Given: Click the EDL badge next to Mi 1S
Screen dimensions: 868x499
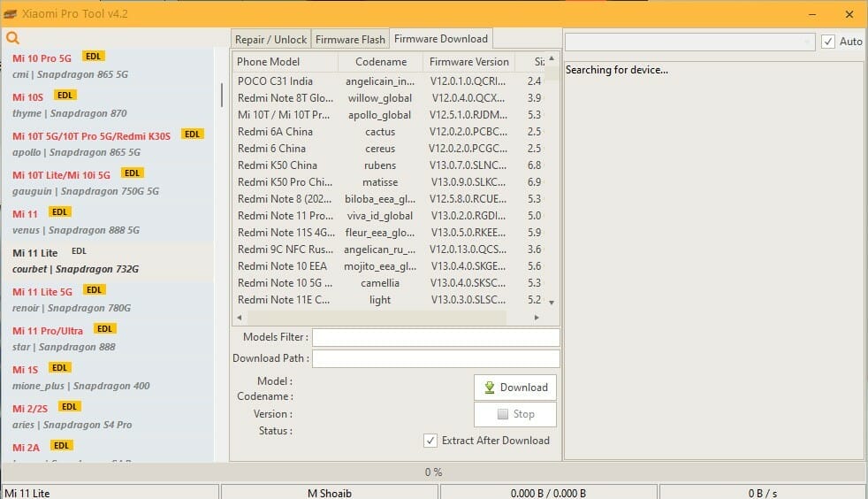Looking at the screenshot, I should tap(59, 368).
